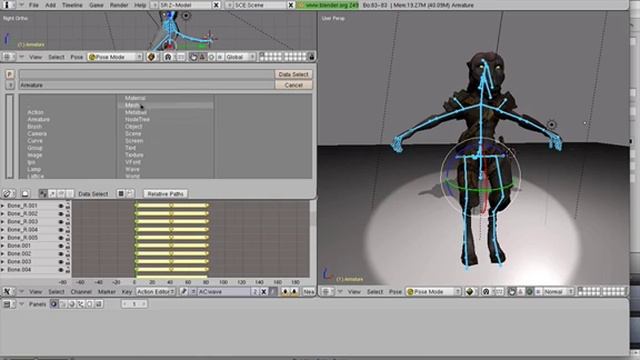Toggle visibility eye for Bone.002 channel

pos(61,254)
